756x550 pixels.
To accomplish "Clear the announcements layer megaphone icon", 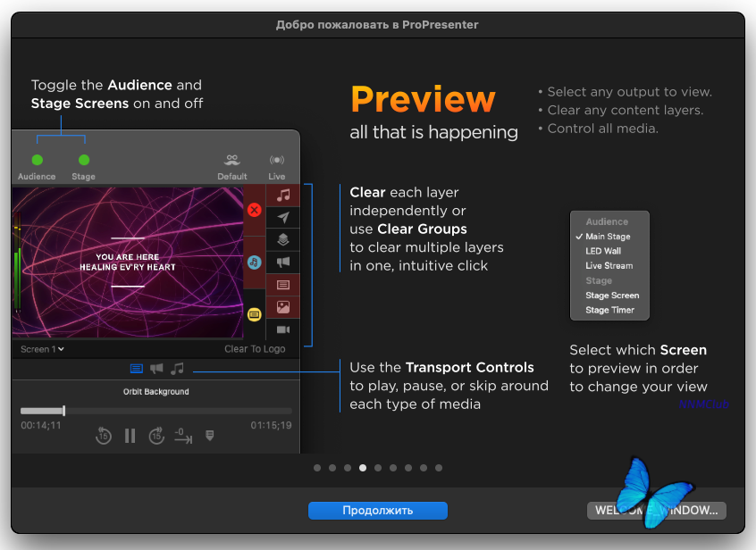I will (283, 262).
